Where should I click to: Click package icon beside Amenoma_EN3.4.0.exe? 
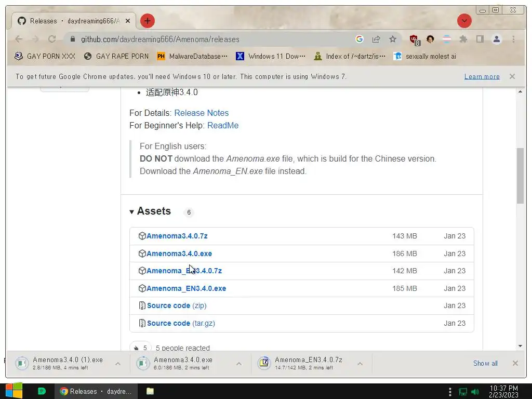pyautogui.click(x=142, y=289)
